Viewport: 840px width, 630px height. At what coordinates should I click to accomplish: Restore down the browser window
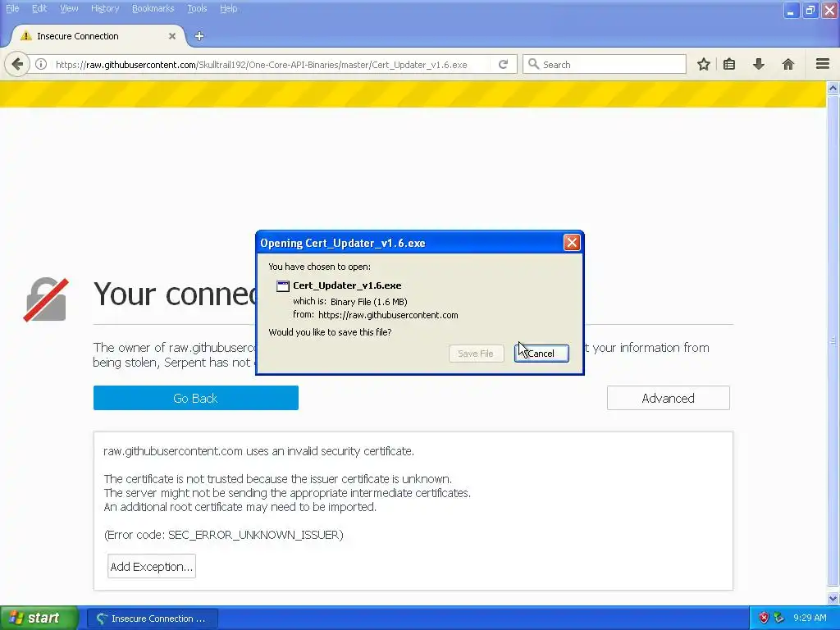(810, 11)
